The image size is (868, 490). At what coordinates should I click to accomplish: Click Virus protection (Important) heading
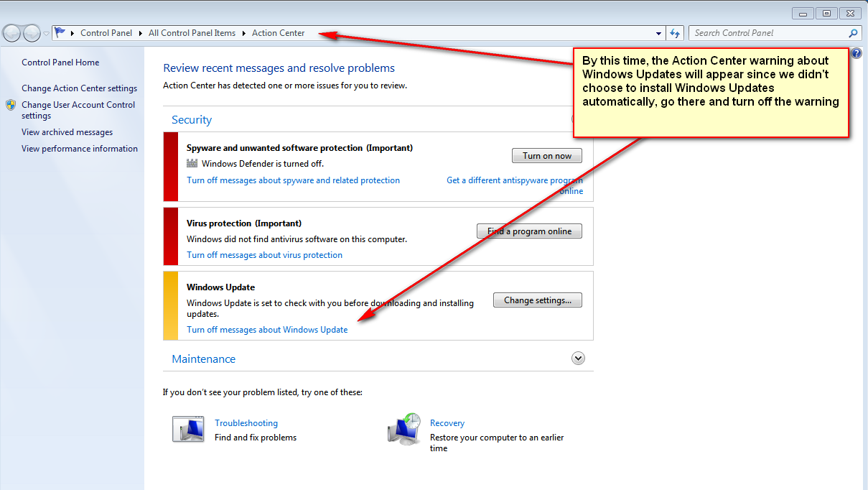click(244, 223)
